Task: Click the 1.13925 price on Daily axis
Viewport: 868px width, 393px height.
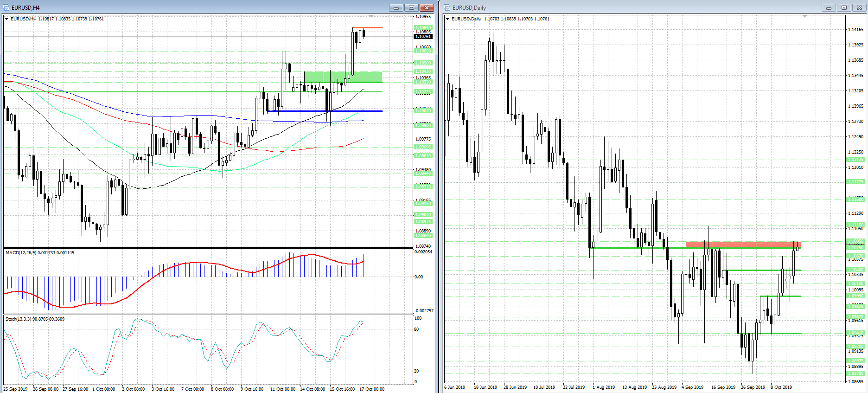Action: pos(855,45)
